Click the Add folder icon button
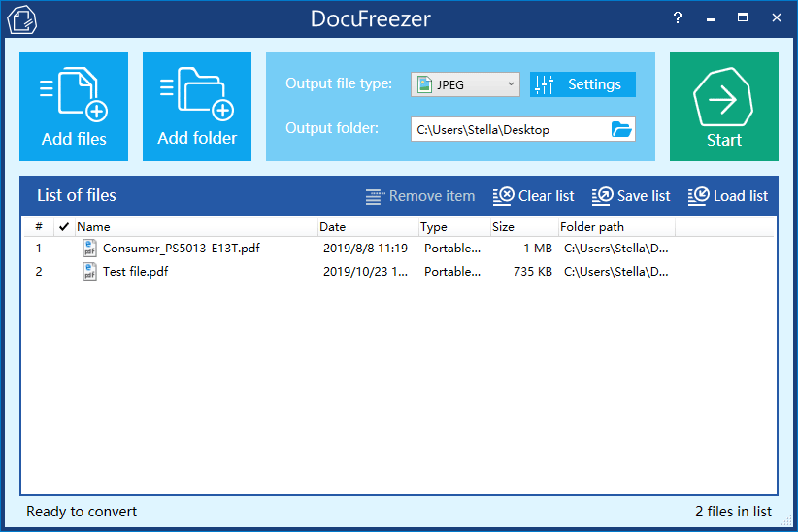Viewport: 798px width, 532px height. tap(197, 106)
